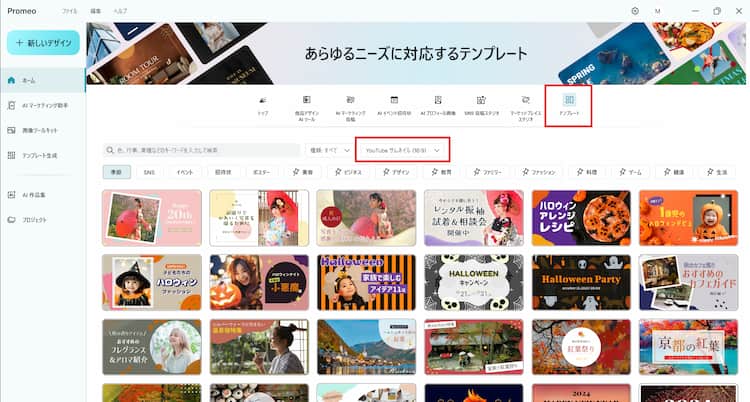
Task: Select the pinned 生活 category tab
Action: coord(717,172)
